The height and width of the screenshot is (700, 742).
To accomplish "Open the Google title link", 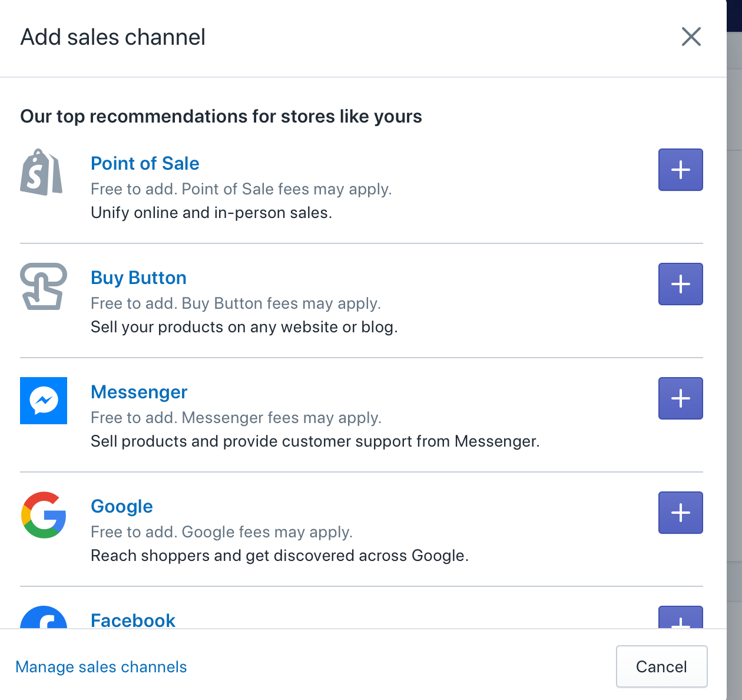I will pos(122,506).
